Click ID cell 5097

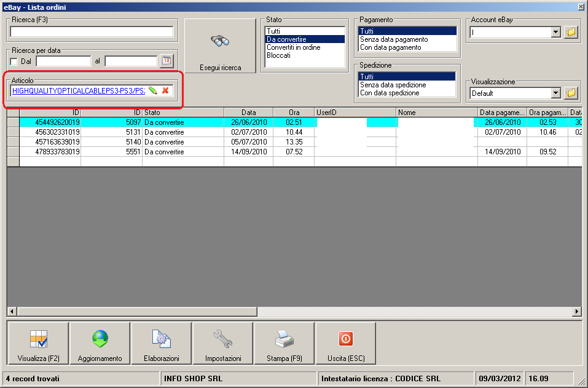point(112,122)
